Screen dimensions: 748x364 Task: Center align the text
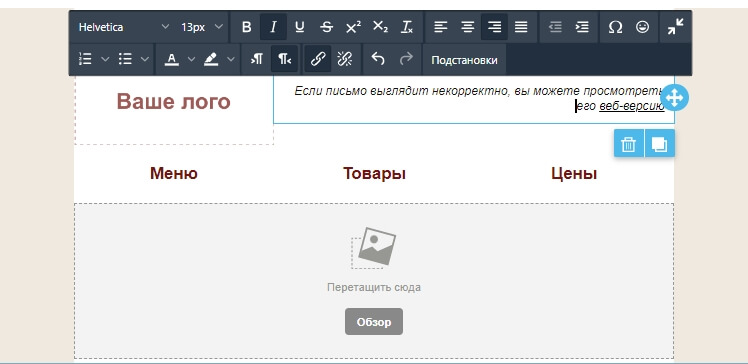pyautogui.click(x=468, y=27)
